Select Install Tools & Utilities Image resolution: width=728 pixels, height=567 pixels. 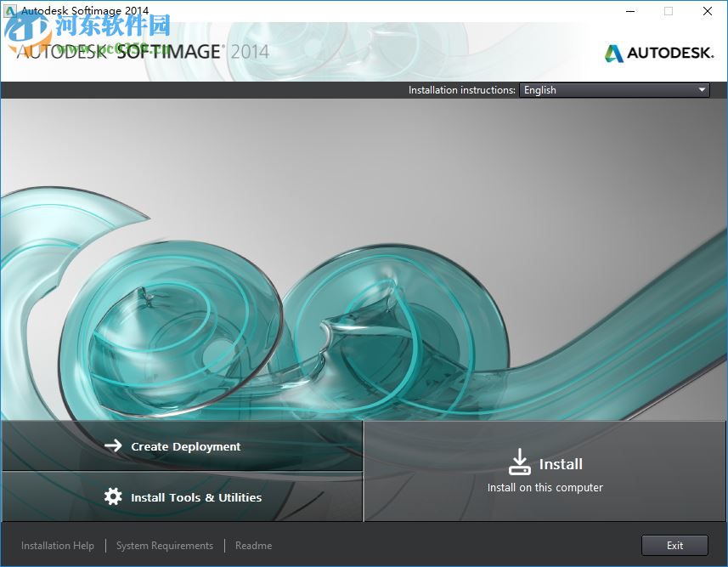195,497
